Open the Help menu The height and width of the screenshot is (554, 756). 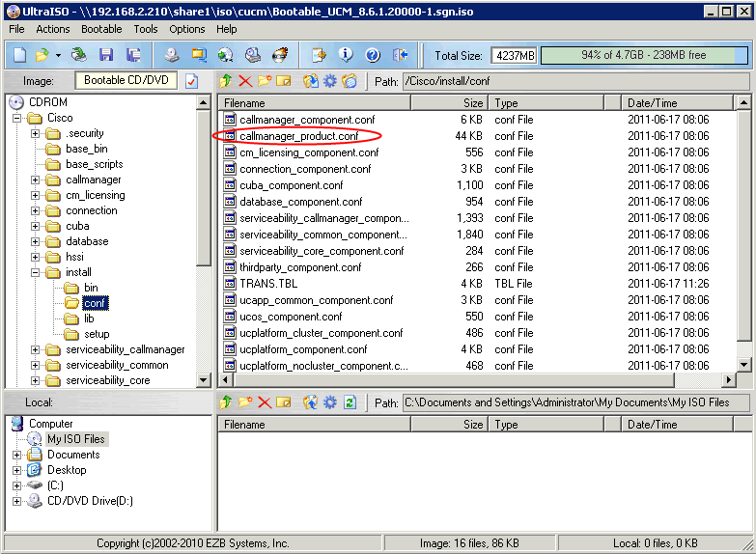pyautogui.click(x=226, y=29)
